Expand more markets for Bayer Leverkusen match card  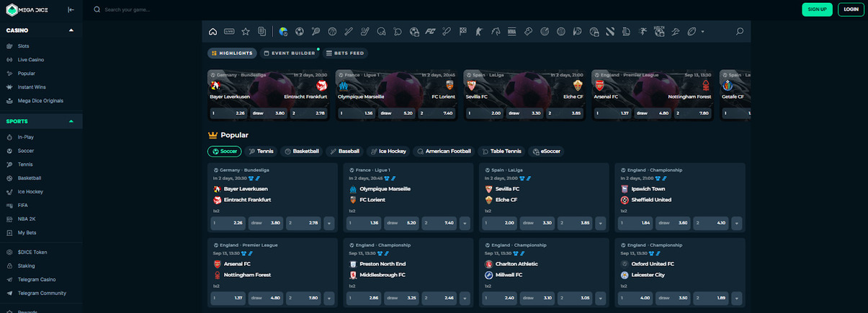(329, 224)
